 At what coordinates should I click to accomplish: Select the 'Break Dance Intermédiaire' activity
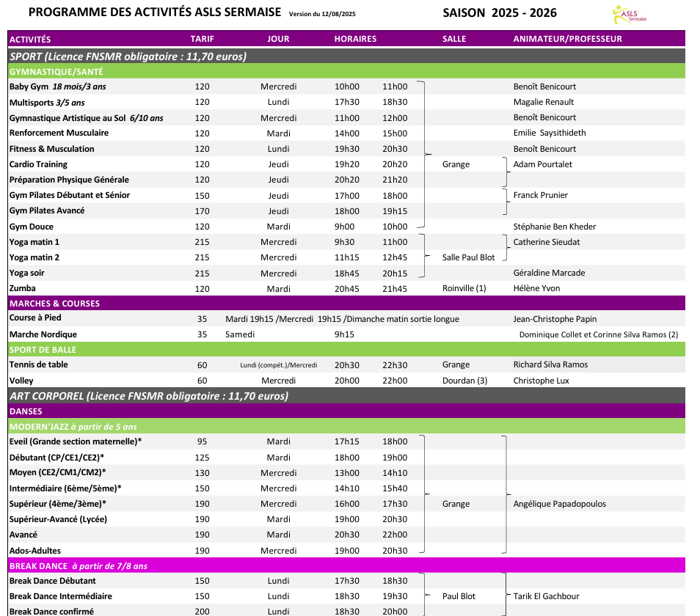61,596
